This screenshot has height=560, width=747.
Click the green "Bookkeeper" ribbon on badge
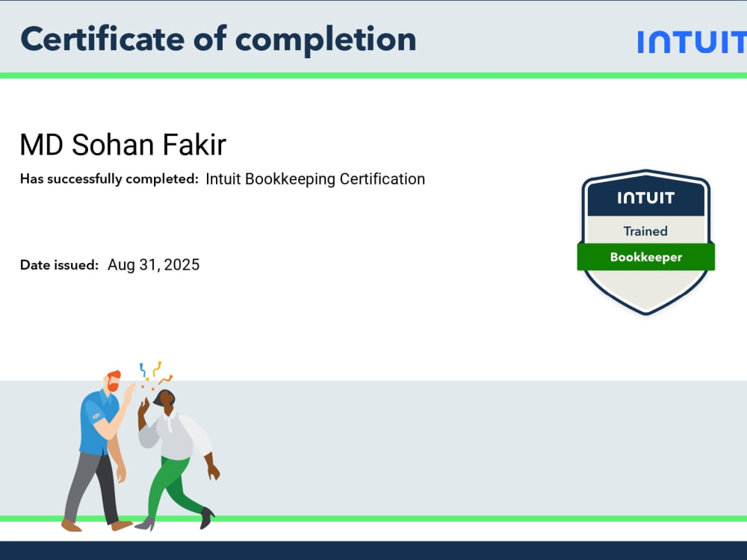point(646,257)
